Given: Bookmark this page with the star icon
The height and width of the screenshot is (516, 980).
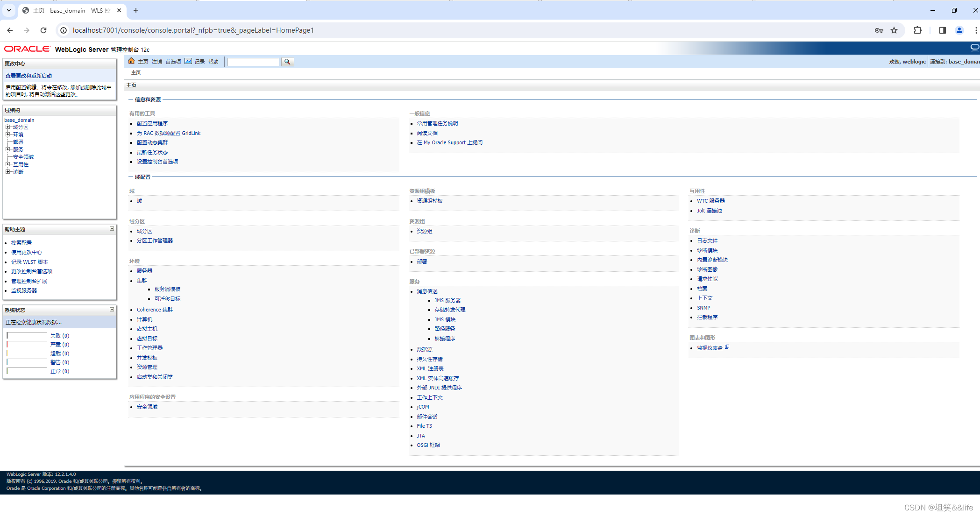Looking at the screenshot, I should [894, 30].
